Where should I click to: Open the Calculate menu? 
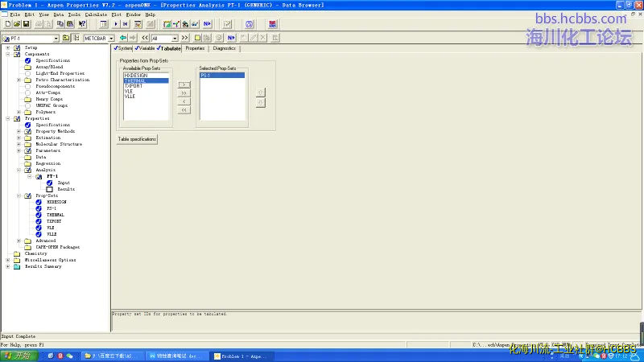[x=96, y=14]
